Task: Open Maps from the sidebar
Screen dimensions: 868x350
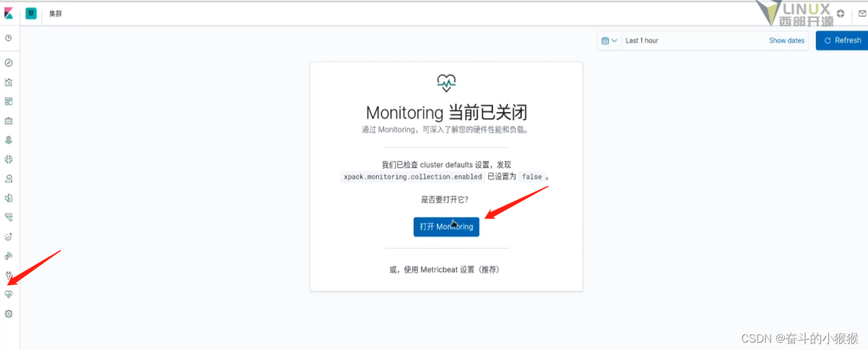Action: point(9,140)
